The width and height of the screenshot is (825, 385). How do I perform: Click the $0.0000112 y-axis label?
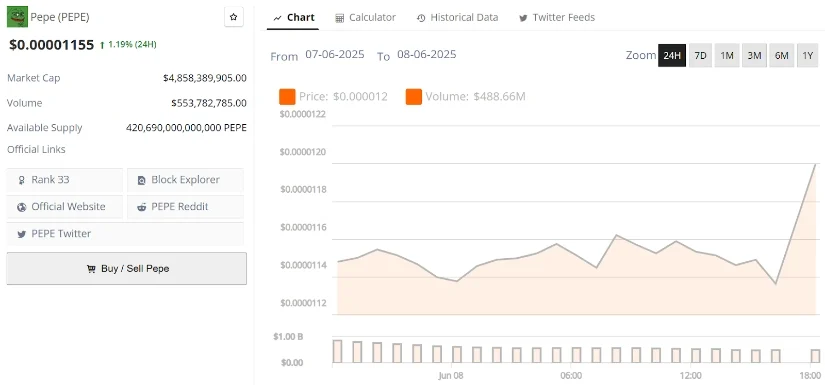click(x=303, y=303)
